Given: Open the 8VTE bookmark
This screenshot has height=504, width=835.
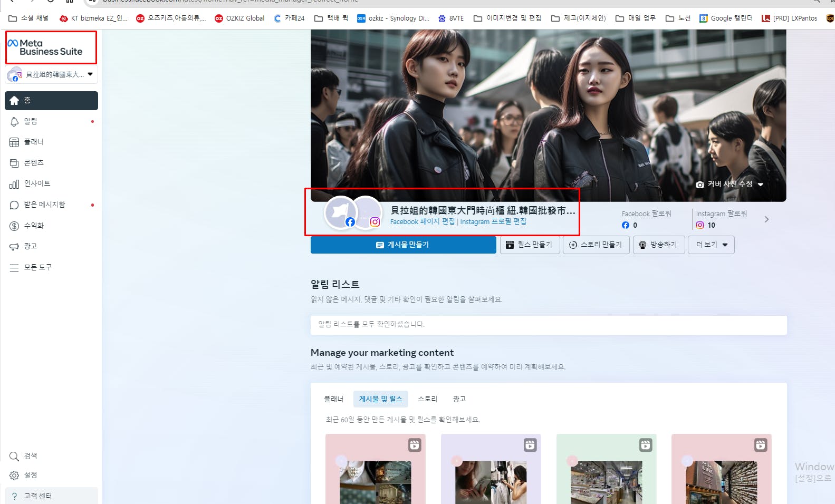Looking at the screenshot, I should (451, 18).
